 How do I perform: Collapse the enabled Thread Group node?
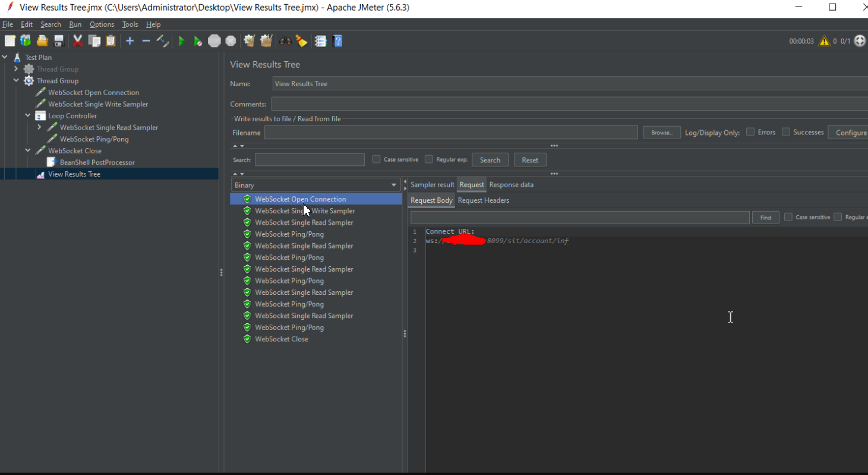(x=16, y=81)
